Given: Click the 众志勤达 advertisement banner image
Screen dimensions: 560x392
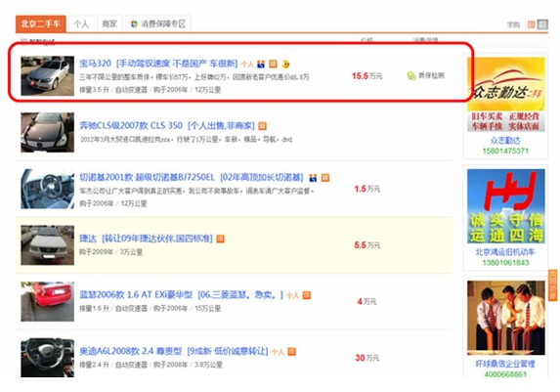Looking at the screenshot, I should [x=505, y=94].
